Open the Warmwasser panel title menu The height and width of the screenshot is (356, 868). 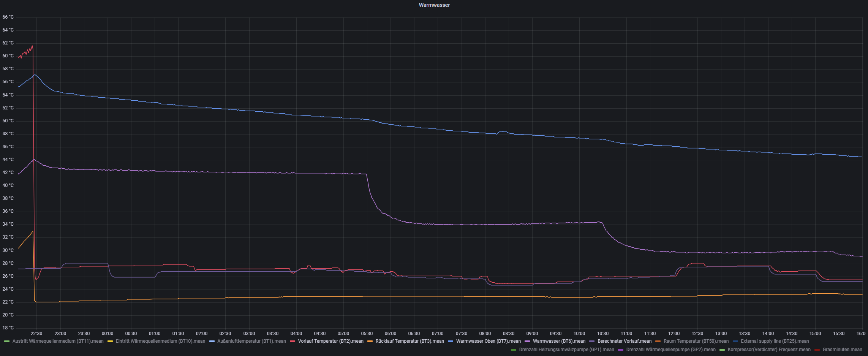point(434,5)
